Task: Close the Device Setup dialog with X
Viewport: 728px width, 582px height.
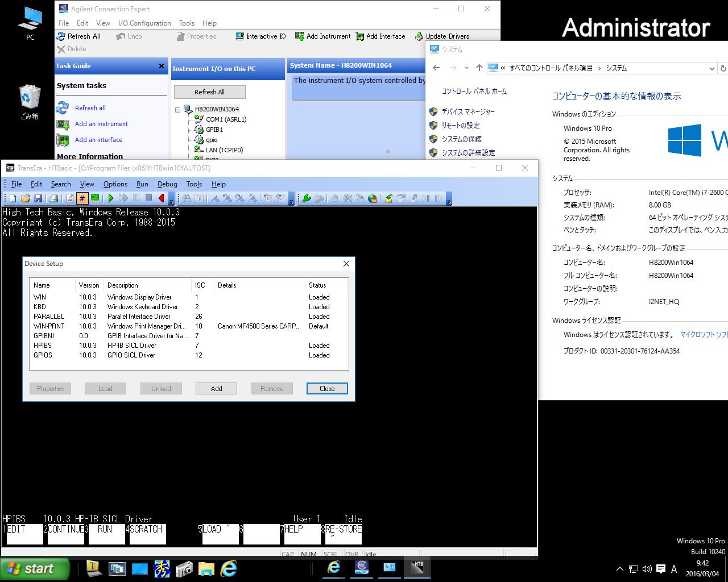Action: click(346, 264)
